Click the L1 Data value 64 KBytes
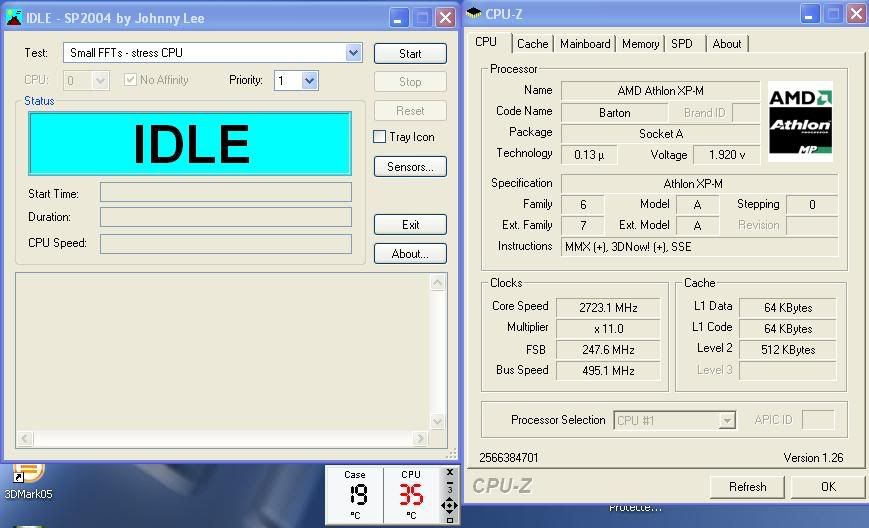Viewport: 869px width, 528px height. pyautogui.click(x=788, y=308)
